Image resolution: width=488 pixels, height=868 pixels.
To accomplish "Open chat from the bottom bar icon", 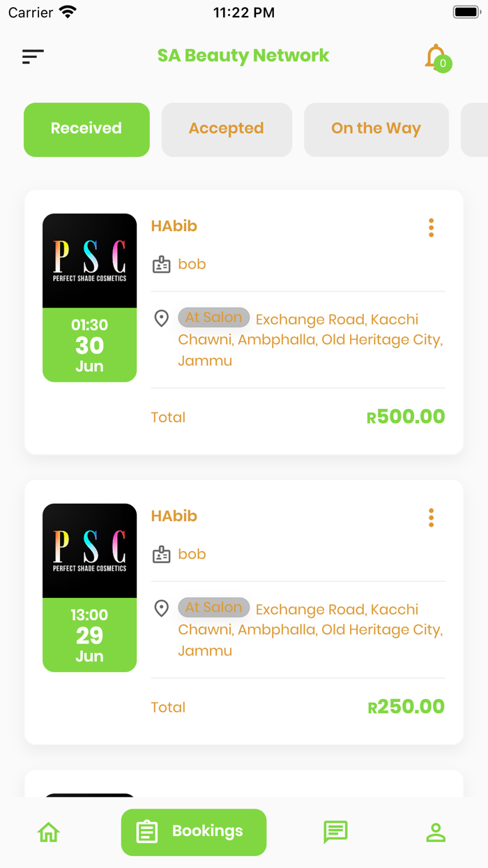I will pos(335,832).
